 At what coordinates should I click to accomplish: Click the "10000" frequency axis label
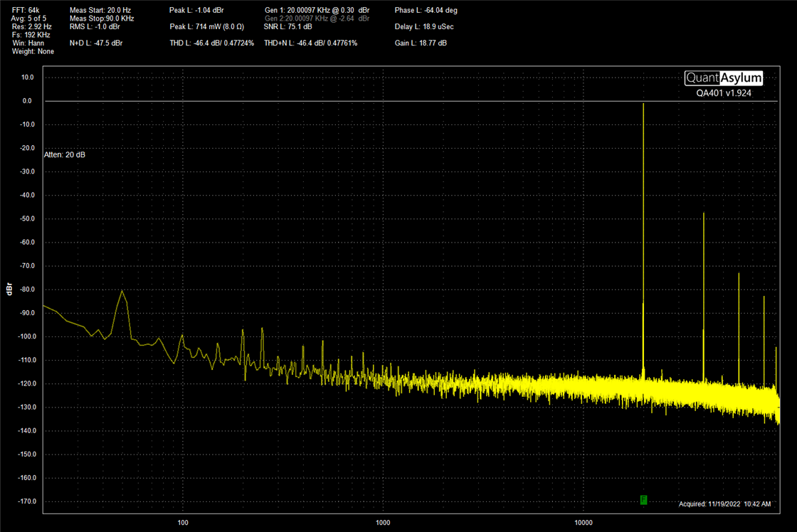point(583,522)
